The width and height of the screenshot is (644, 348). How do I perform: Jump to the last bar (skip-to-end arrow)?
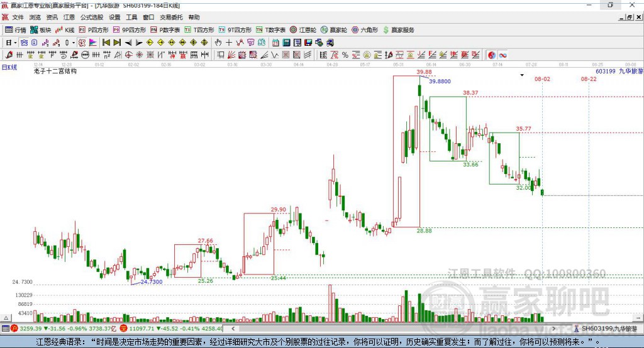[x=117, y=43]
